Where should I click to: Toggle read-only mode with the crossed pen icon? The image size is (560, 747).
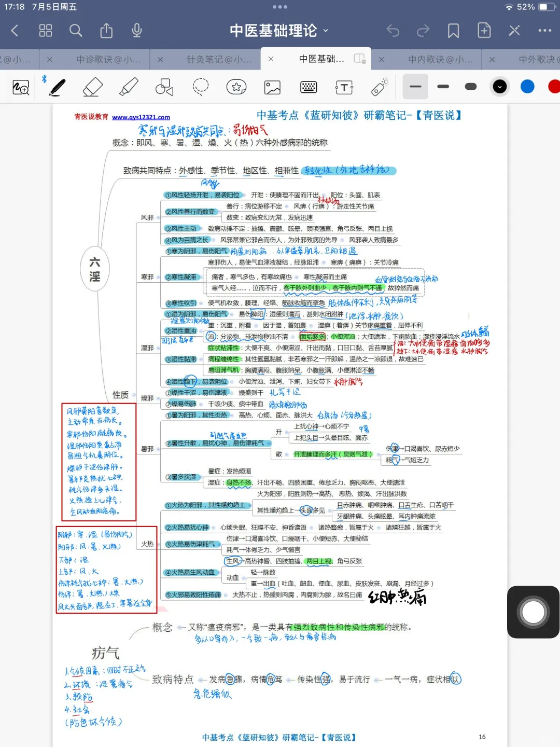(x=514, y=31)
